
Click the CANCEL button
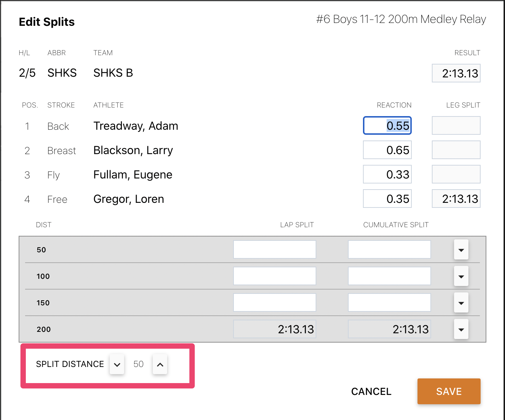(371, 391)
